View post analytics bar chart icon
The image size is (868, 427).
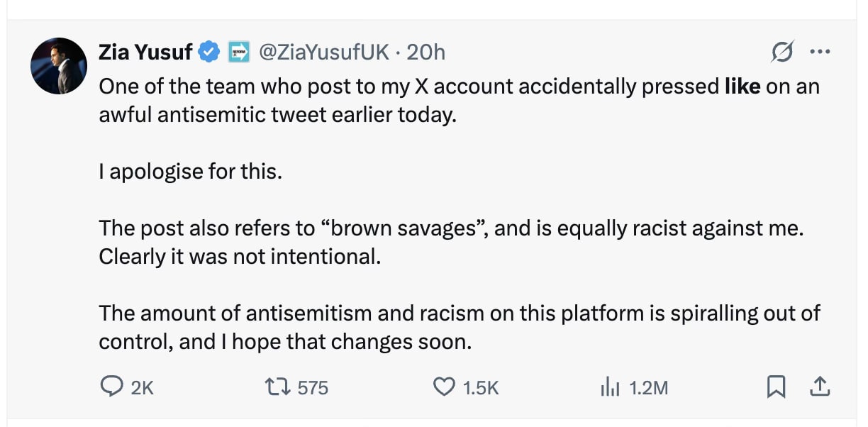(x=610, y=387)
